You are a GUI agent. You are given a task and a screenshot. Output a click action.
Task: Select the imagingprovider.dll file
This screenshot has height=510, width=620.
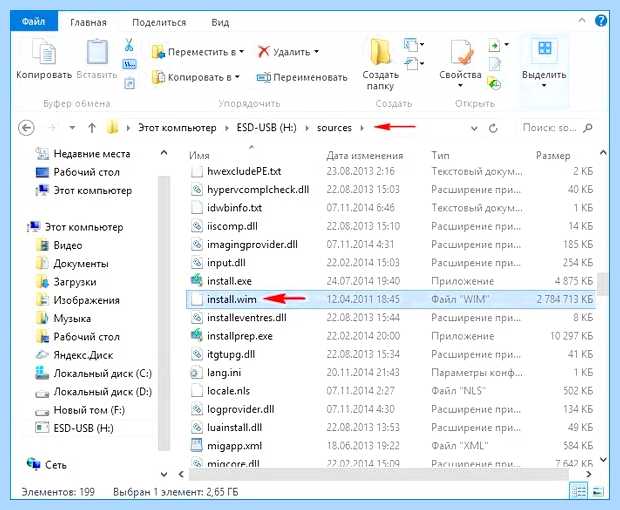252,244
